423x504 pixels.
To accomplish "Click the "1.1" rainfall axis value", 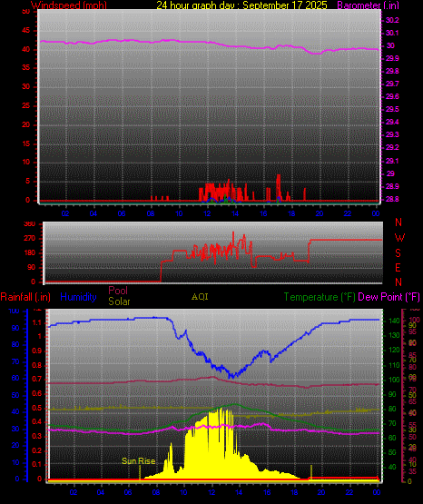I will [x=37, y=322].
